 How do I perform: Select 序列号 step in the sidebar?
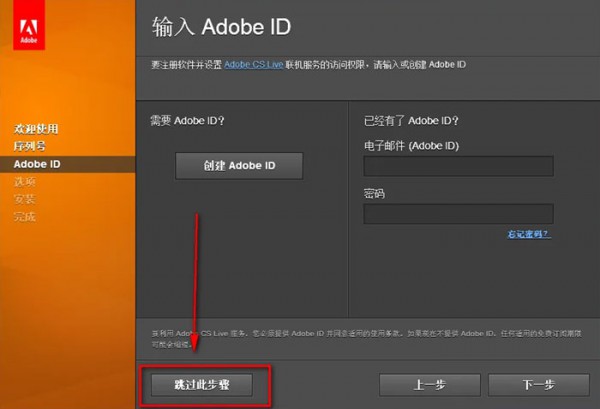[x=29, y=146]
